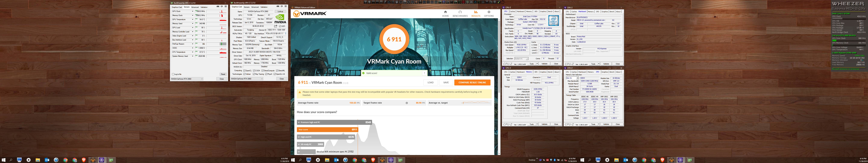Click Intel Core i7 logo in CPU-Z

click(554, 21)
